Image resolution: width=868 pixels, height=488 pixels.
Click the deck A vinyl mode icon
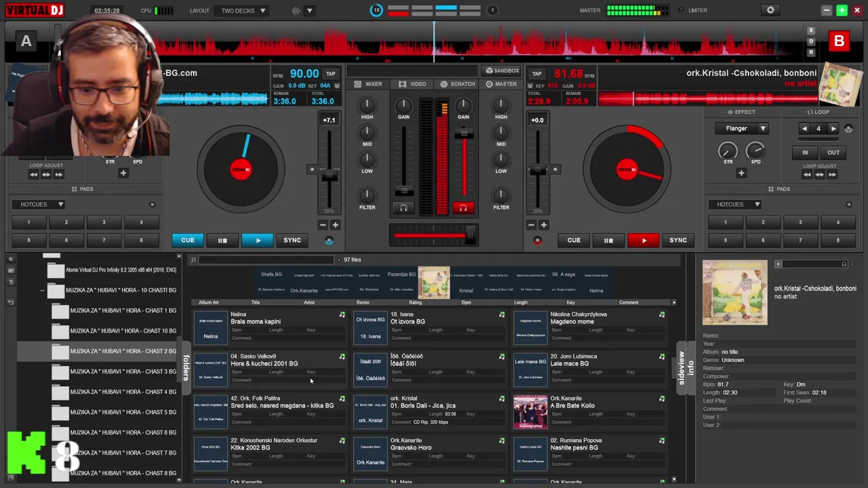[329, 241]
